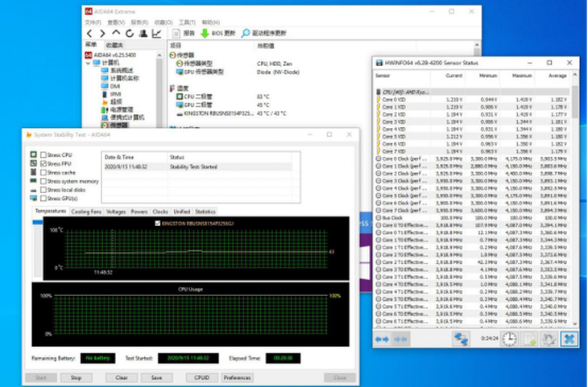588x387 pixels.
Task: Open HWiNFO sensor settings gear icon
Action: 549,339
